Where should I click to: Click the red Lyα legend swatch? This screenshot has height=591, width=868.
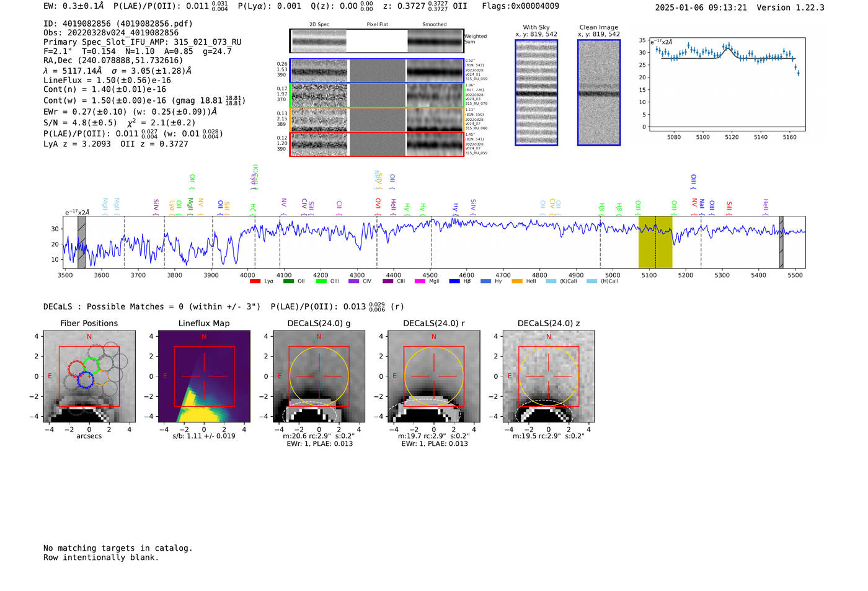pyautogui.click(x=255, y=282)
